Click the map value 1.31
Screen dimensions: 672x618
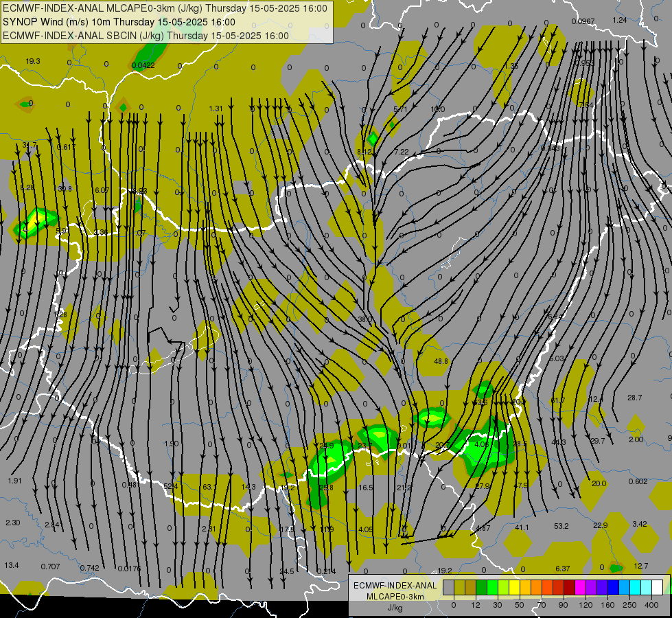click(x=216, y=108)
